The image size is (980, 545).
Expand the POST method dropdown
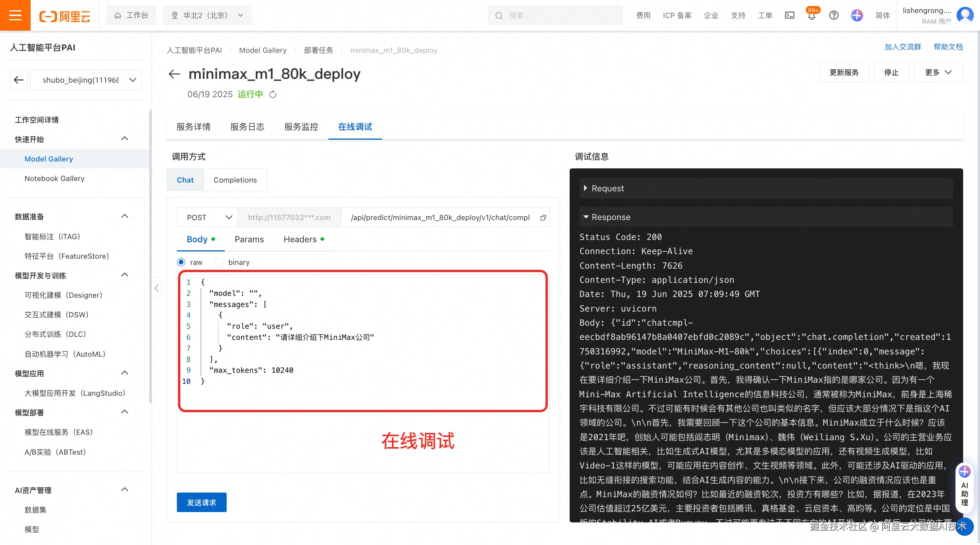[229, 217]
